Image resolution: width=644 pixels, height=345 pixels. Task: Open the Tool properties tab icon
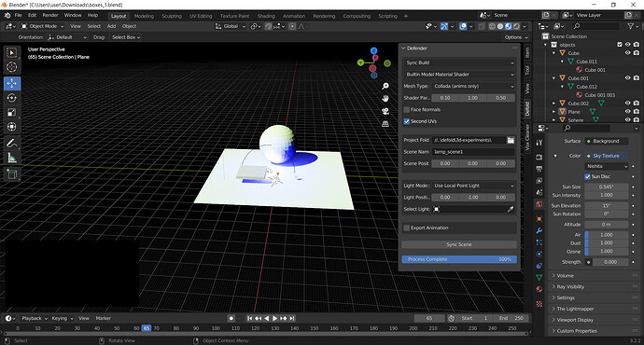pyautogui.click(x=539, y=143)
